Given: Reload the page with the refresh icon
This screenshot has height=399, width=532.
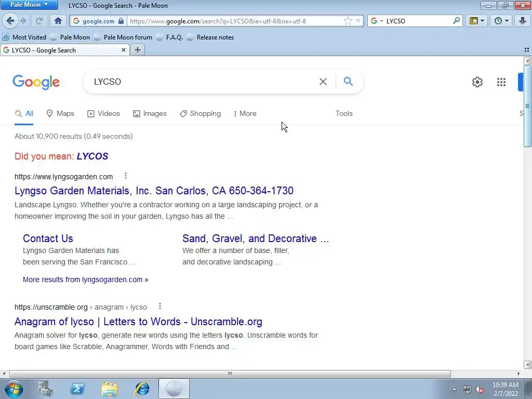Looking at the screenshot, I should 39,21.
